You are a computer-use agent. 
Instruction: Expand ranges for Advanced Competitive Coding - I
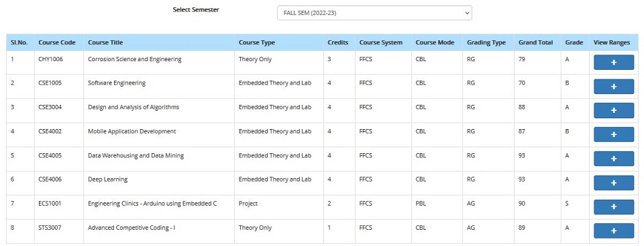pyautogui.click(x=614, y=231)
